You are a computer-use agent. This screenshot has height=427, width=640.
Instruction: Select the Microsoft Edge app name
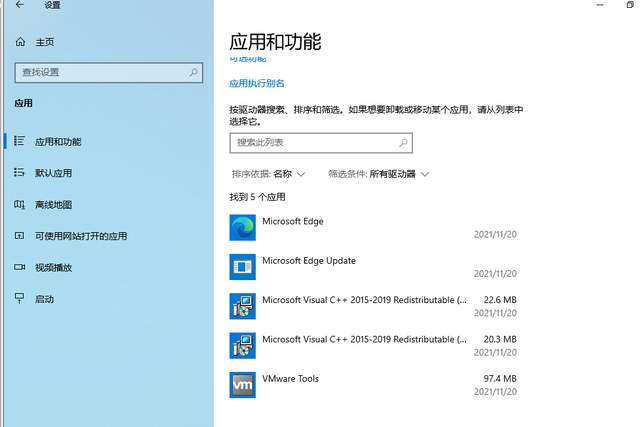tap(293, 221)
